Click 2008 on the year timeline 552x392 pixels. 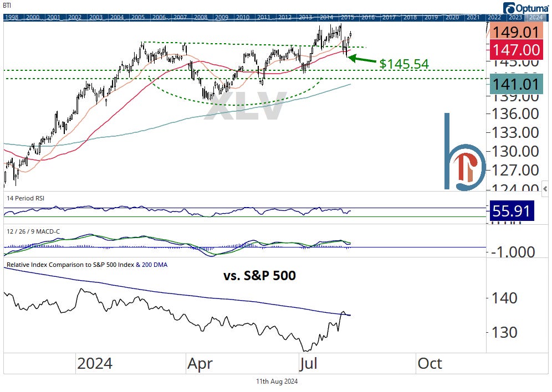click(x=201, y=17)
